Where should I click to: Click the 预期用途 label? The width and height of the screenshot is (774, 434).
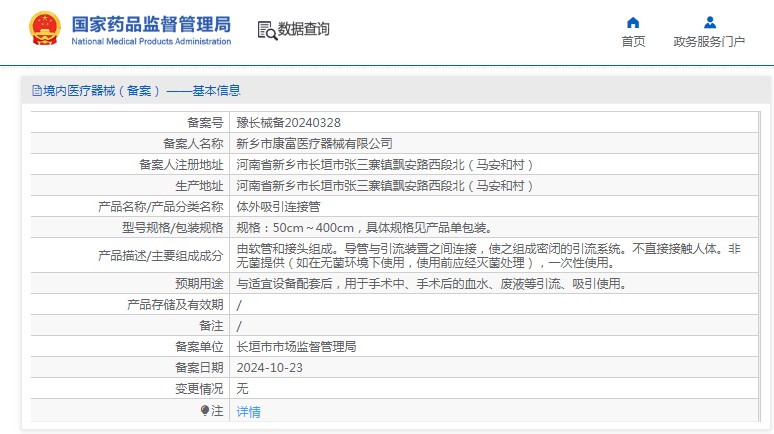[199, 283]
